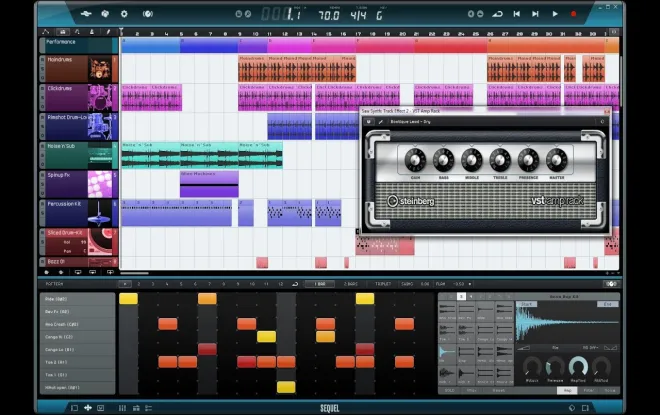Start playback with the play button
The image size is (660, 415).
click(x=555, y=14)
